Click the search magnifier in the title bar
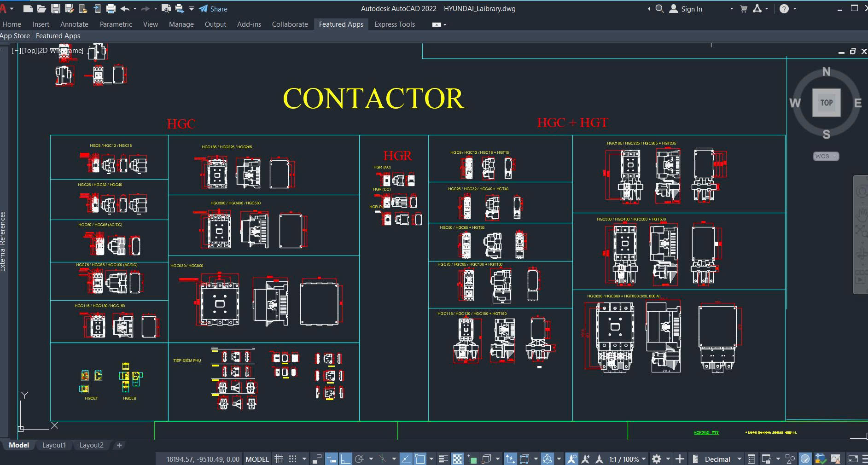This screenshot has height=465, width=868. [x=659, y=9]
